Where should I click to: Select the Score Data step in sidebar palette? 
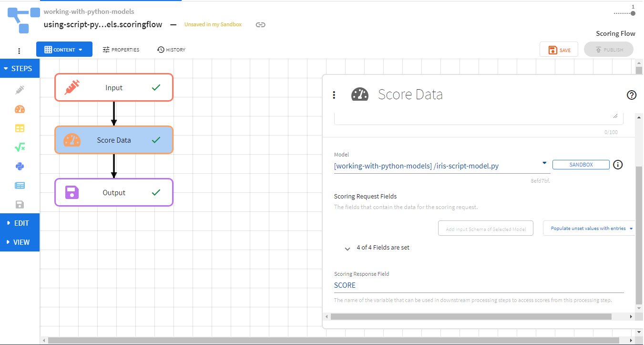[20, 109]
